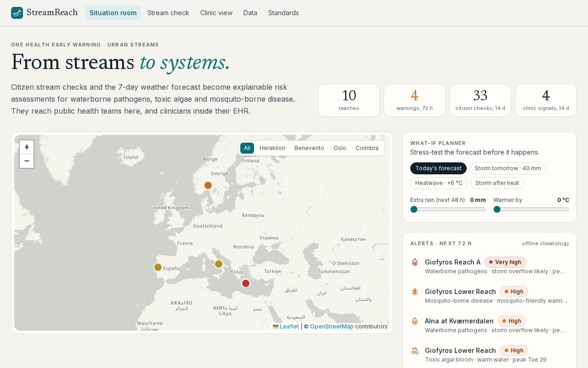The height and width of the screenshot is (368, 588).
Task: Click the 33 citizen checks card
Action: point(480,100)
